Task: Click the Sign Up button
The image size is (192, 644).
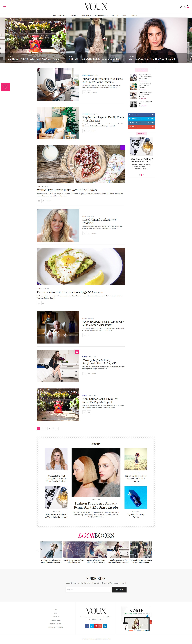Action: pos(119,589)
